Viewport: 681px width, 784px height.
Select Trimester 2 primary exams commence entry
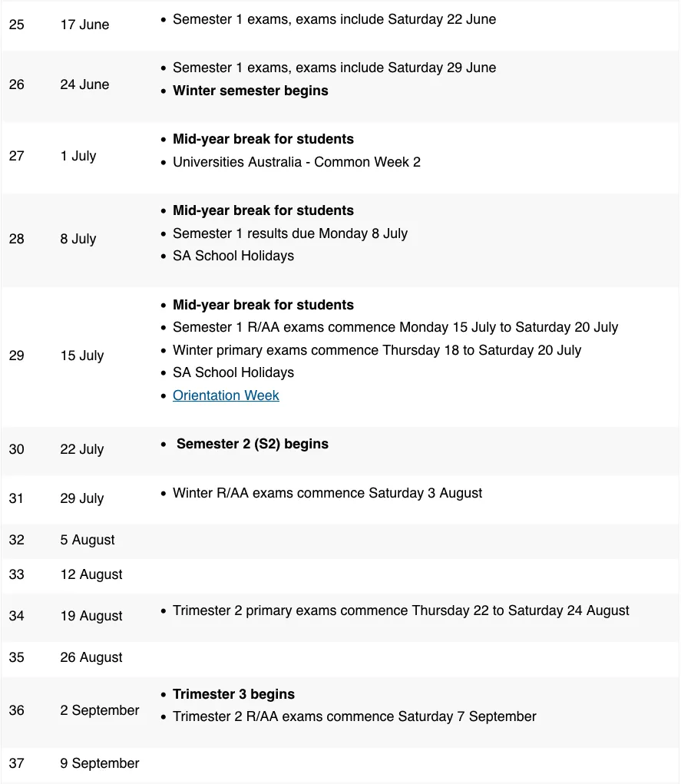(401, 610)
